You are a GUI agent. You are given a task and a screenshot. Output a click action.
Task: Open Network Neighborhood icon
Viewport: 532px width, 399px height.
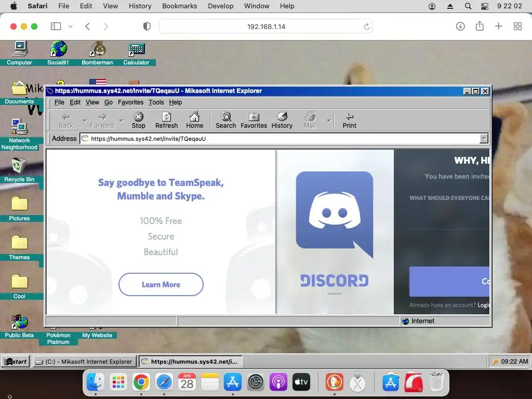point(19,135)
